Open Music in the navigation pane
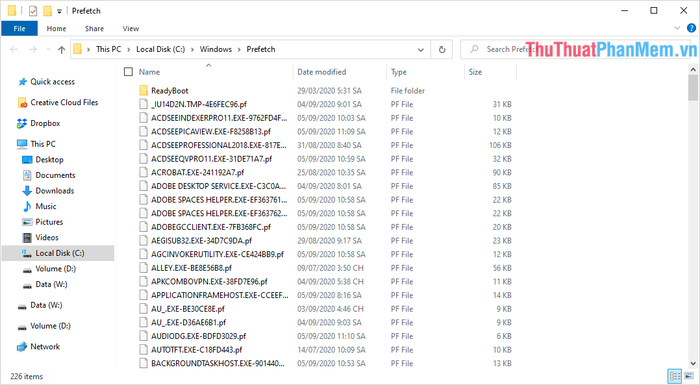 (x=39, y=206)
